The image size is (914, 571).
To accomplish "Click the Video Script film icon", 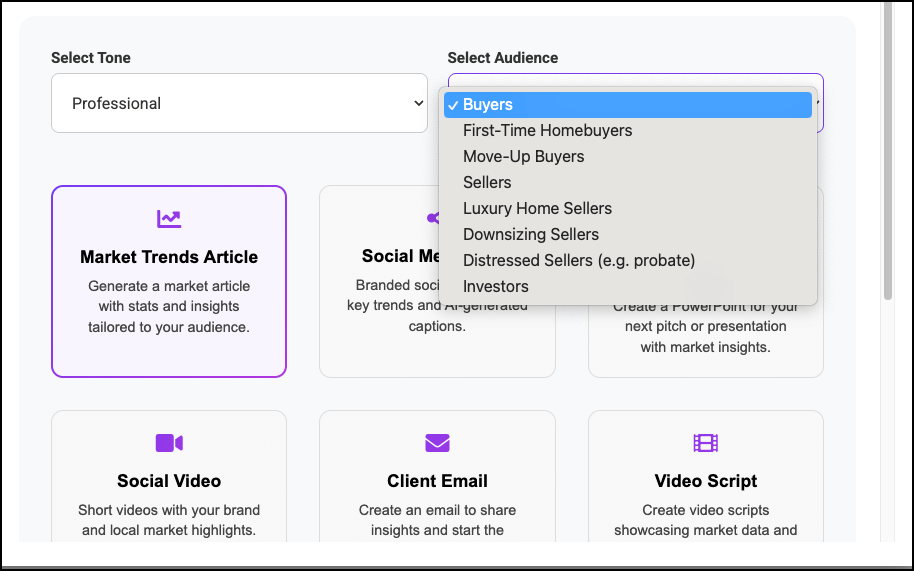I will tap(705, 443).
